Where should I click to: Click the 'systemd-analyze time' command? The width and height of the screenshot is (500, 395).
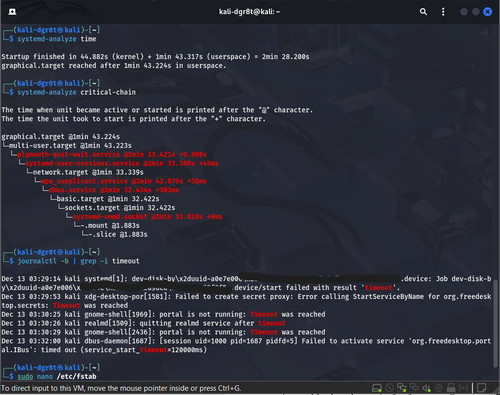(57, 39)
